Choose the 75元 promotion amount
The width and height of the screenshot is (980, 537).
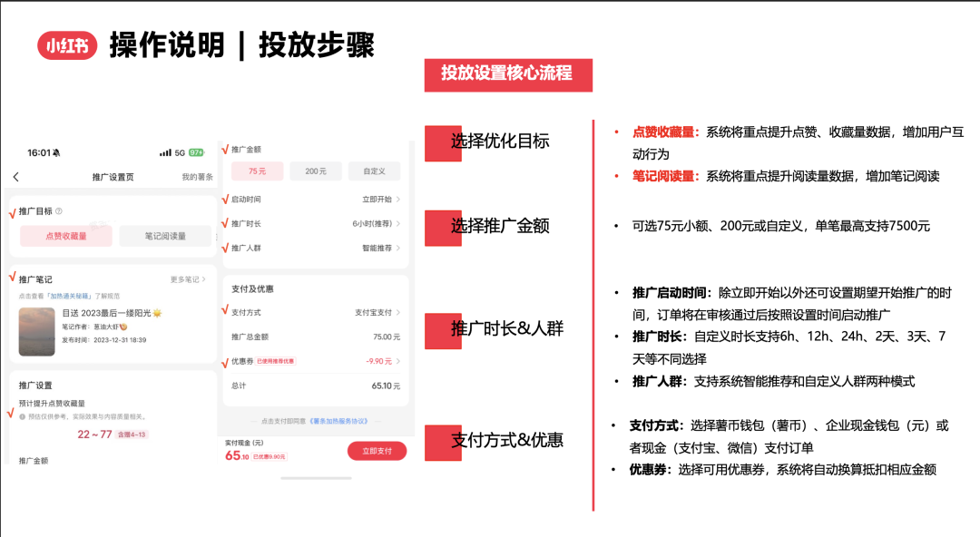click(257, 171)
